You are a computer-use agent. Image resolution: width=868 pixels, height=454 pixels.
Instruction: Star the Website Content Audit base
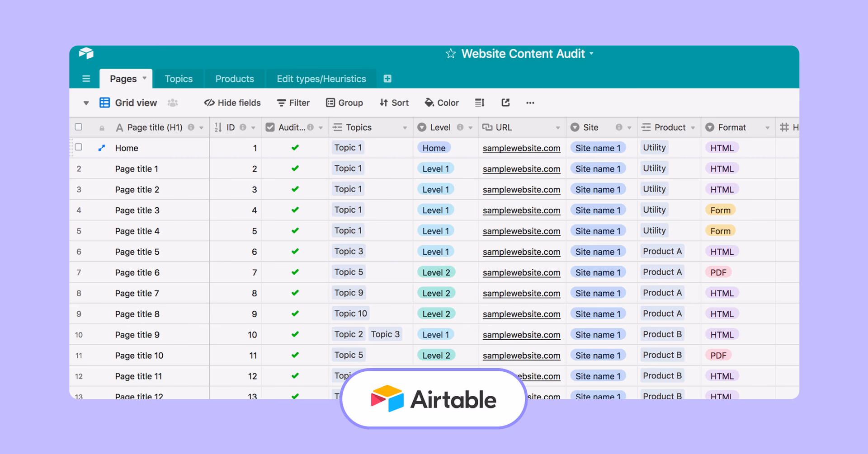coord(450,53)
